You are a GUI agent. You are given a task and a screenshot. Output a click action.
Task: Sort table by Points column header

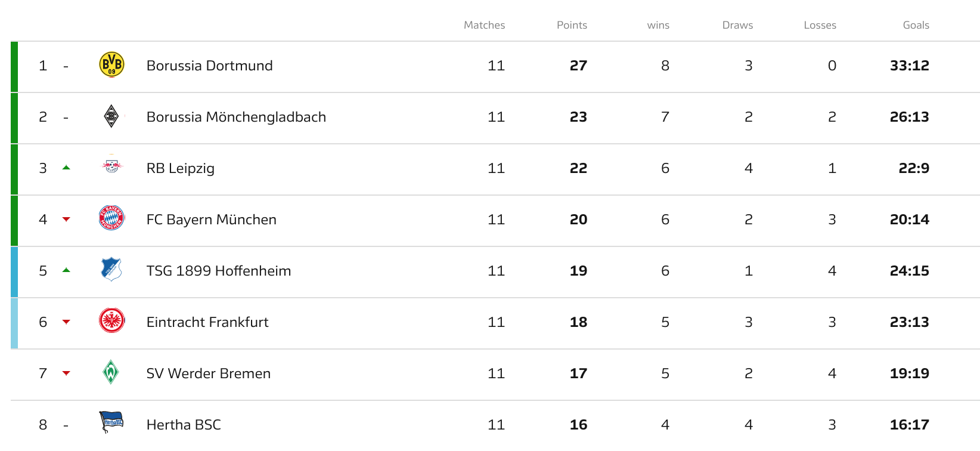tap(572, 25)
